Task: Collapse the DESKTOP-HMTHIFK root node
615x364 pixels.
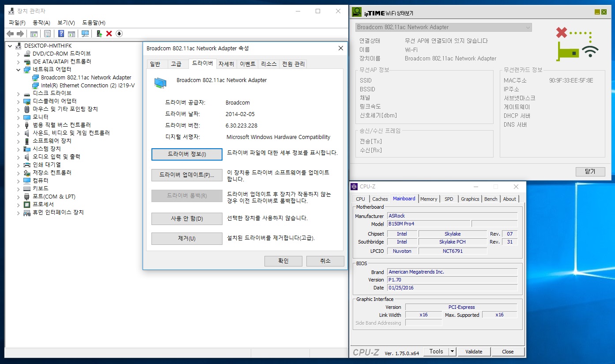Action: pos(10,46)
